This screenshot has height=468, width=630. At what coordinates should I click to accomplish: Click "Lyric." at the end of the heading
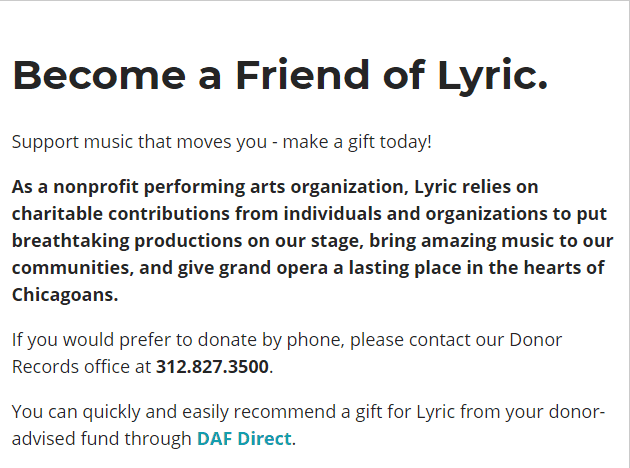492,77
